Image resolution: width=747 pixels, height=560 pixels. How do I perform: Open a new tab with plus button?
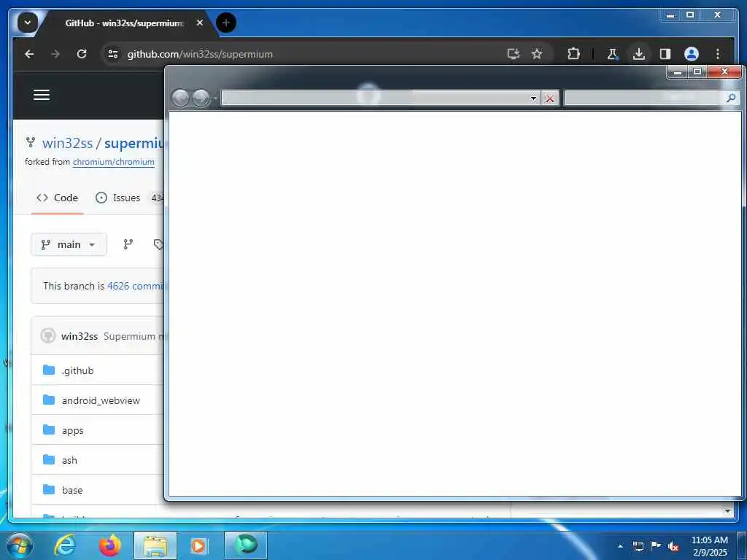pos(226,23)
